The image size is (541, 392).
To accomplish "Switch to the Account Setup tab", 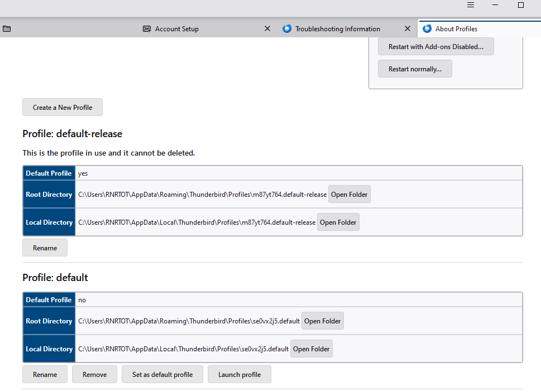I will [x=207, y=29].
